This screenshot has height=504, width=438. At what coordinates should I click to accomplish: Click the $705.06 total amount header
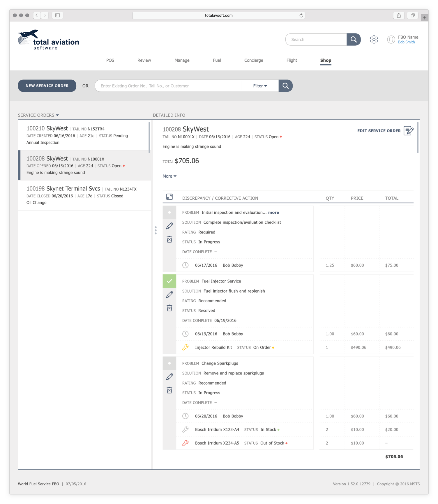(187, 161)
